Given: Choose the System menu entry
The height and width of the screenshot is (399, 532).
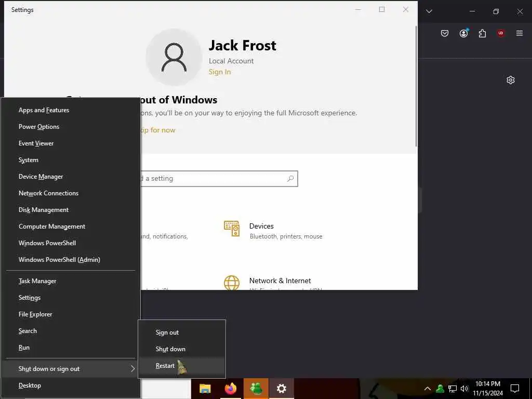Looking at the screenshot, I should click(71, 160).
